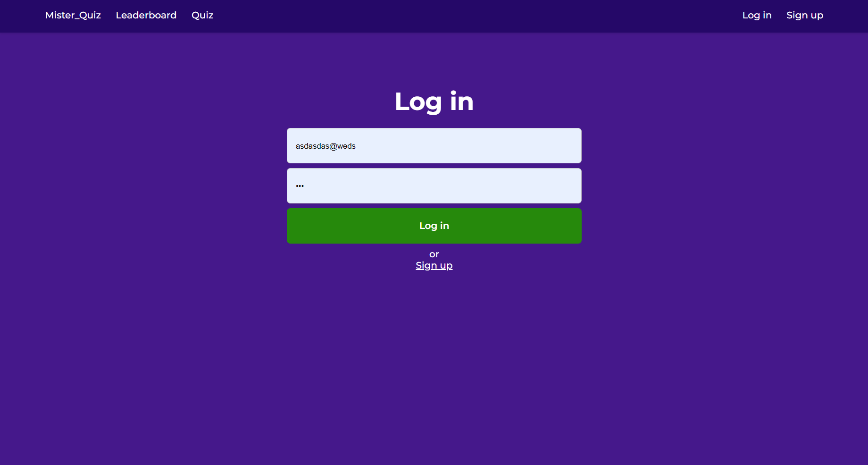Screen dimensions: 868x465
Task: Click the Log in page heading
Action: click(434, 101)
